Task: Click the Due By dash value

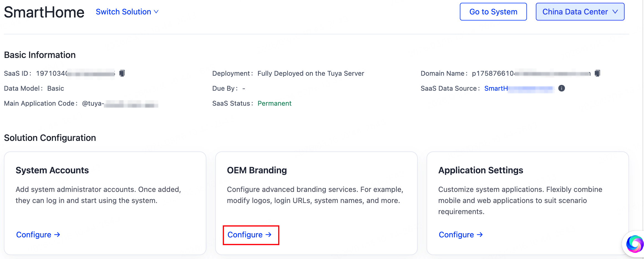Action: [244, 88]
